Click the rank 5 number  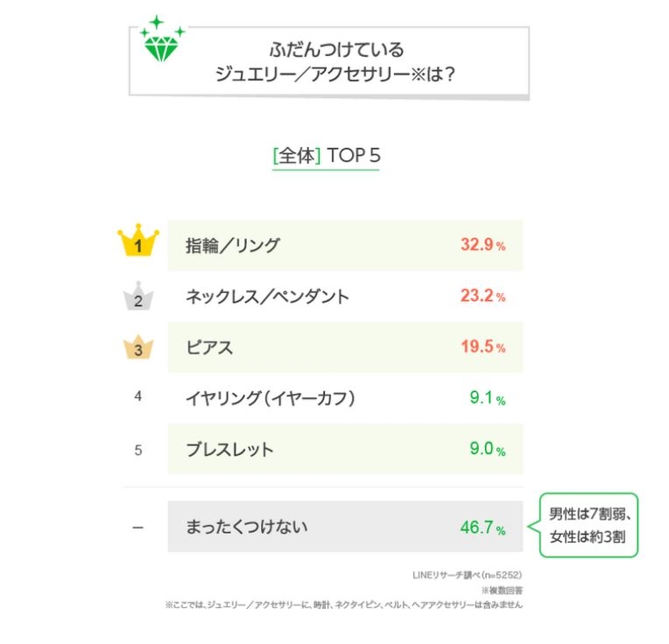pyautogui.click(x=137, y=450)
